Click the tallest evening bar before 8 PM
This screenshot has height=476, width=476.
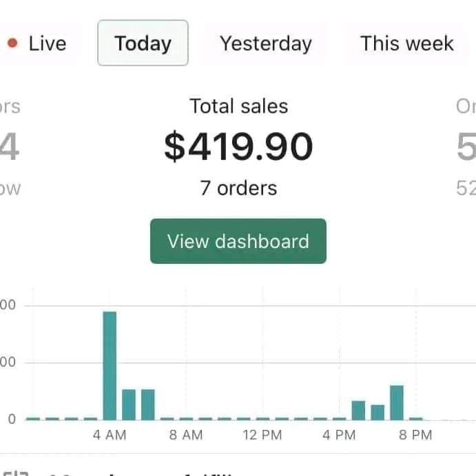click(396, 402)
